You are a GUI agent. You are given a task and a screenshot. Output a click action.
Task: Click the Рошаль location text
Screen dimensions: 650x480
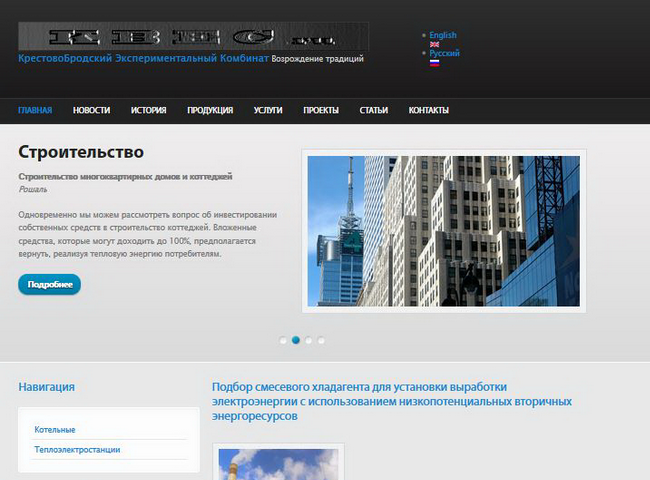(x=33, y=189)
